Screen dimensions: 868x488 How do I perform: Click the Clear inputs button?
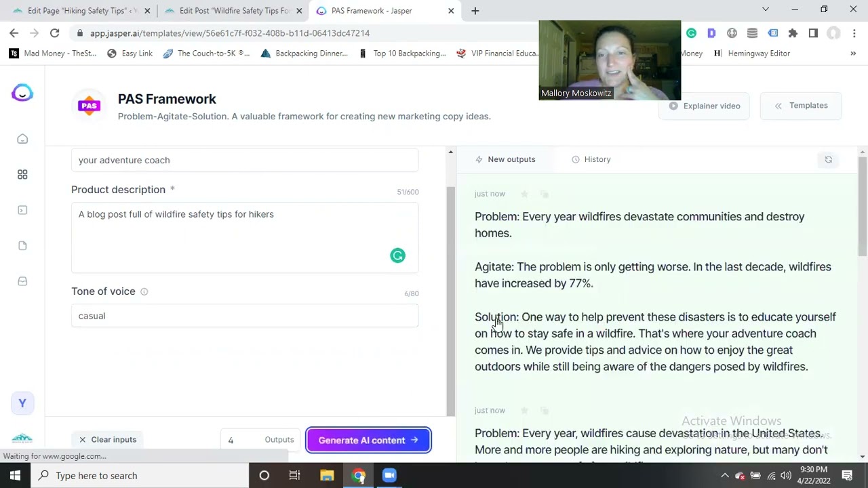[107, 440]
